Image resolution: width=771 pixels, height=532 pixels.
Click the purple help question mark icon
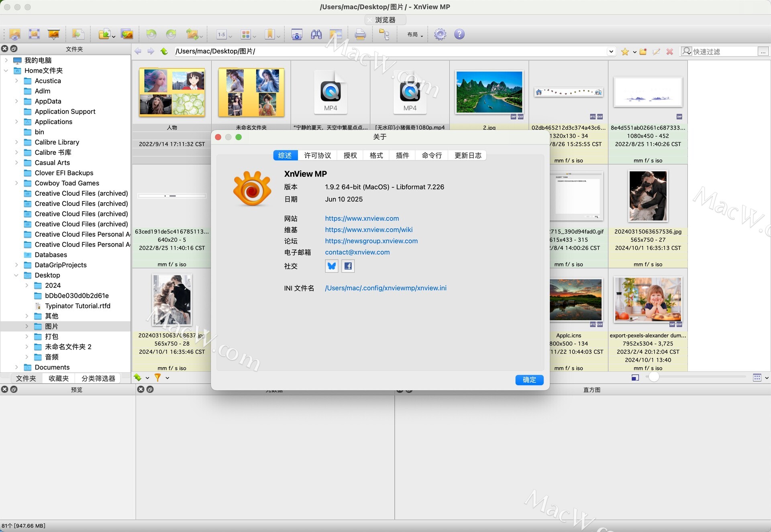click(x=459, y=35)
